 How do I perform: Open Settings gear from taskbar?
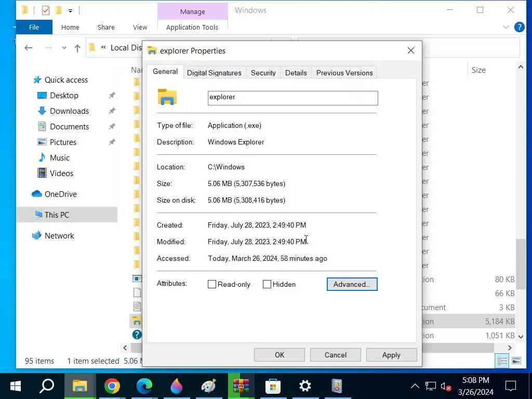(305, 386)
